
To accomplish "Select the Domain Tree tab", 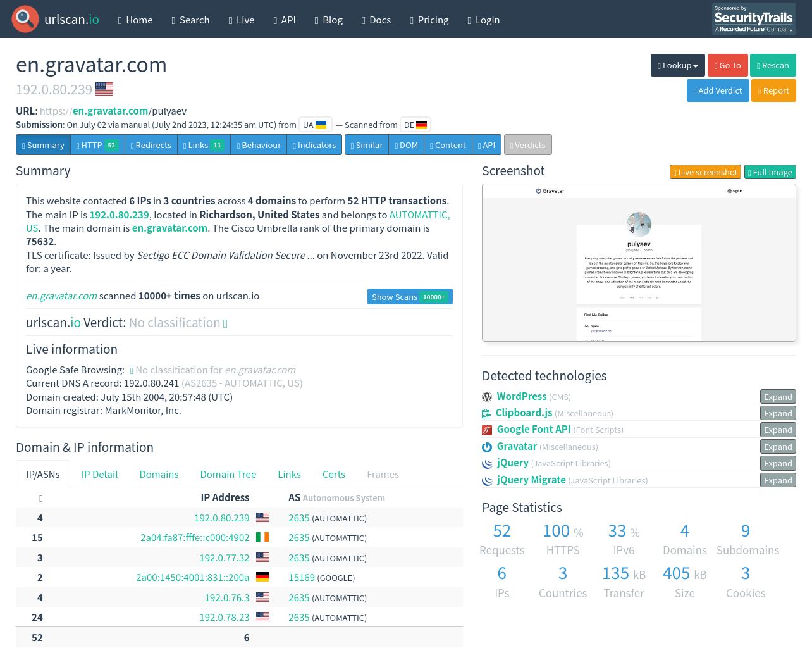I will pos(228,475).
